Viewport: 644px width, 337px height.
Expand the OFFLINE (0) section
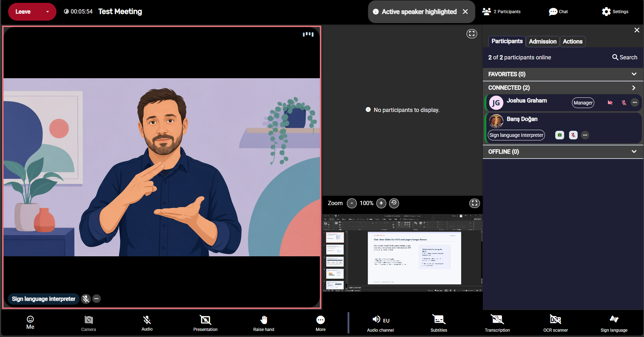[x=563, y=152]
